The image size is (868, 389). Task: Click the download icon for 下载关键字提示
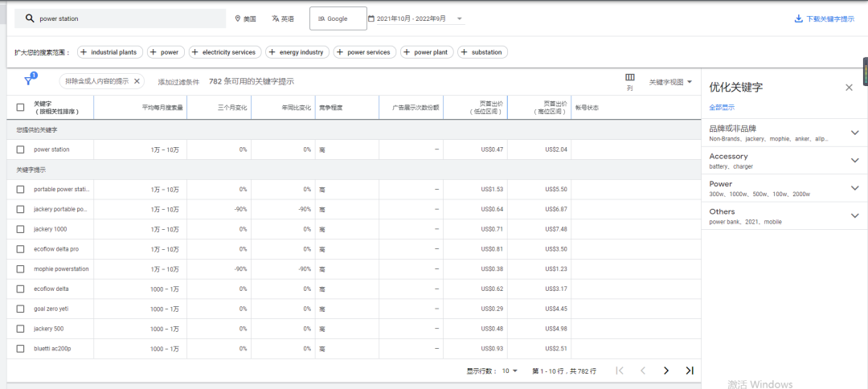[798, 18]
